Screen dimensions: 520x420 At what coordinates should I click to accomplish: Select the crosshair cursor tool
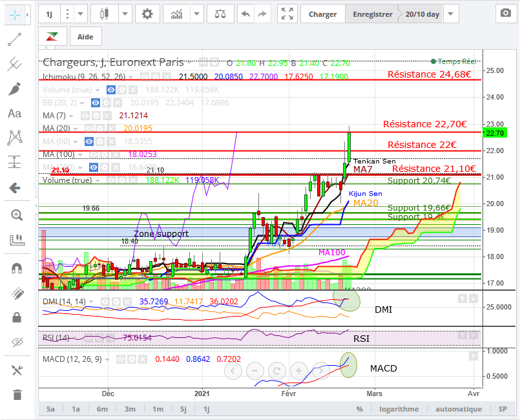[15, 15]
